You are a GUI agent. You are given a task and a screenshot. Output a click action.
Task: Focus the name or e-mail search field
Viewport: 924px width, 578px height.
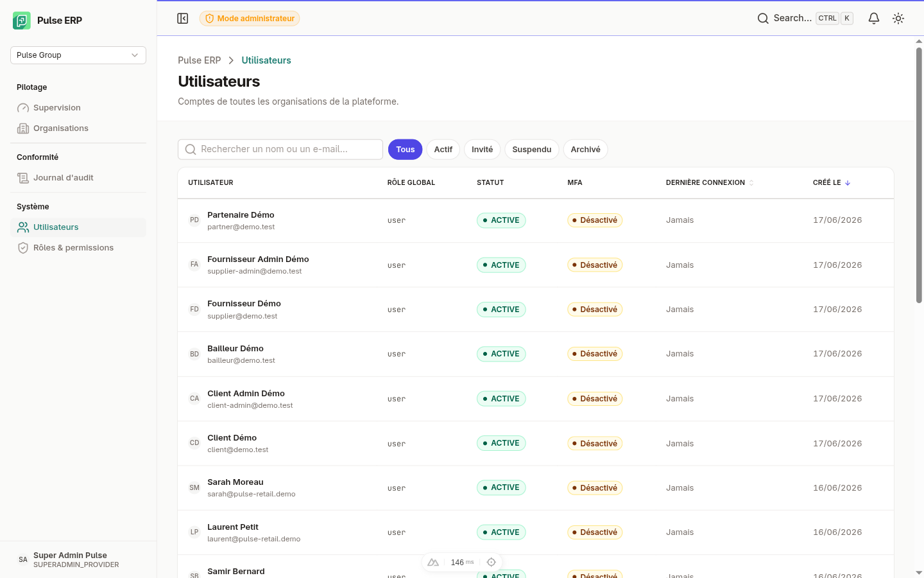pos(280,150)
